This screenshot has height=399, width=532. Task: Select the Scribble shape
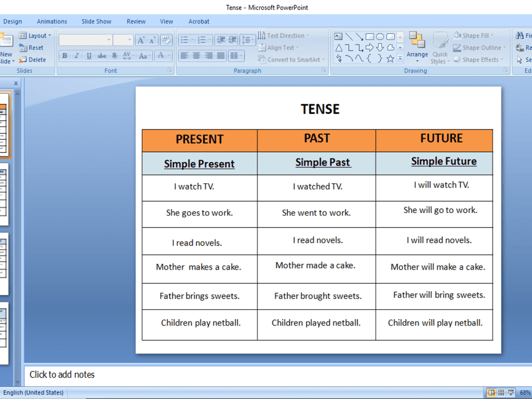pos(338,59)
